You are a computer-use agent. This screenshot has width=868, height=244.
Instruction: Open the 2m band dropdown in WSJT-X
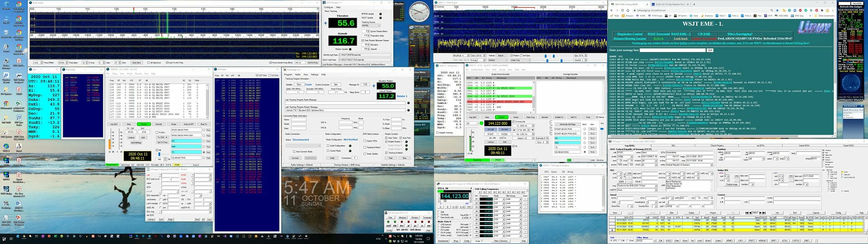tap(472, 123)
